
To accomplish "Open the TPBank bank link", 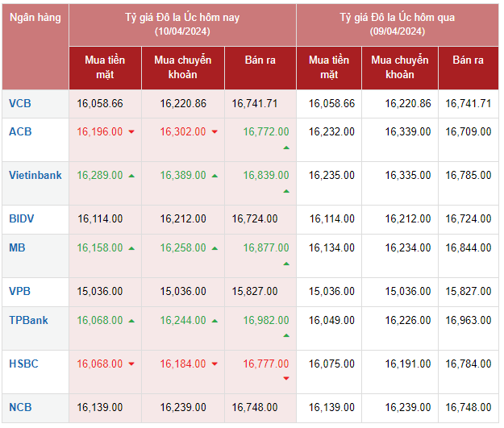I will [x=29, y=320].
